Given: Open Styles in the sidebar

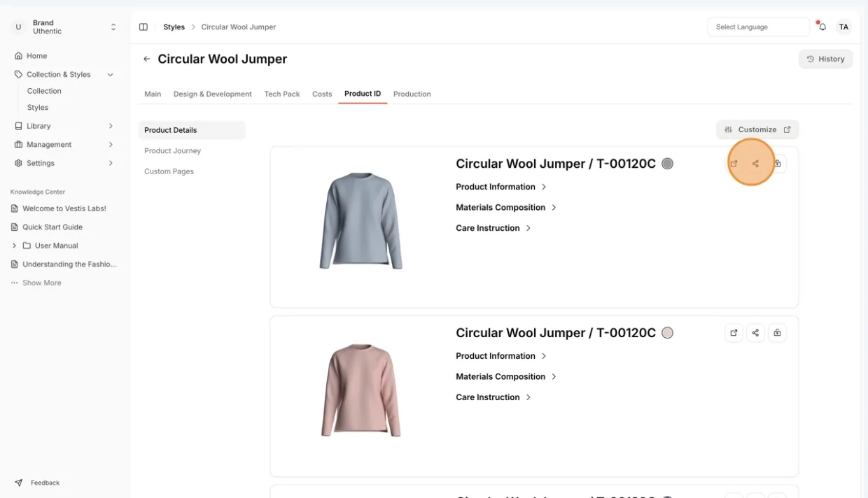Looking at the screenshot, I should point(38,108).
